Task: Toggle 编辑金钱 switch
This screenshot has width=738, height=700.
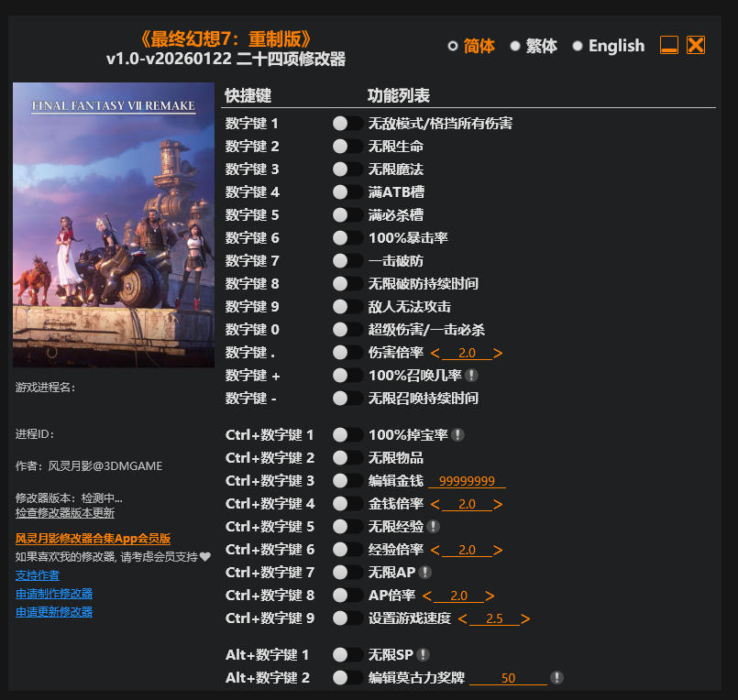Action: [x=347, y=481]
